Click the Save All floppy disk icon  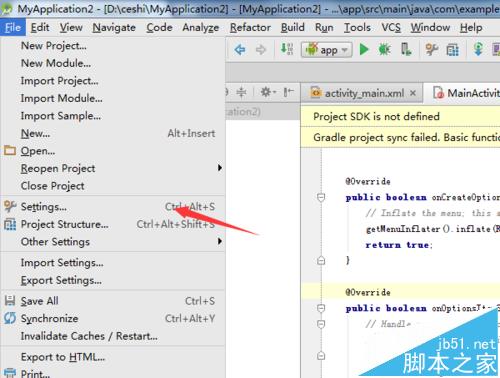(x=10, y=301)
